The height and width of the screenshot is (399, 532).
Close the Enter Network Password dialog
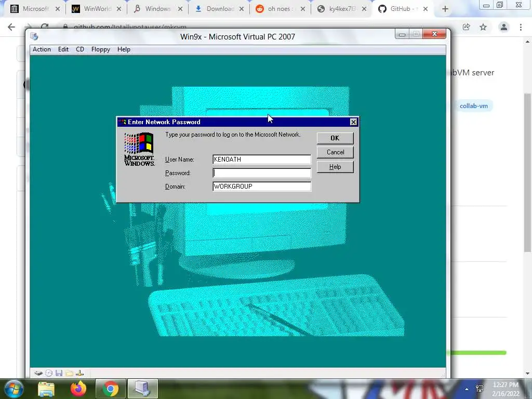[353, 122]
